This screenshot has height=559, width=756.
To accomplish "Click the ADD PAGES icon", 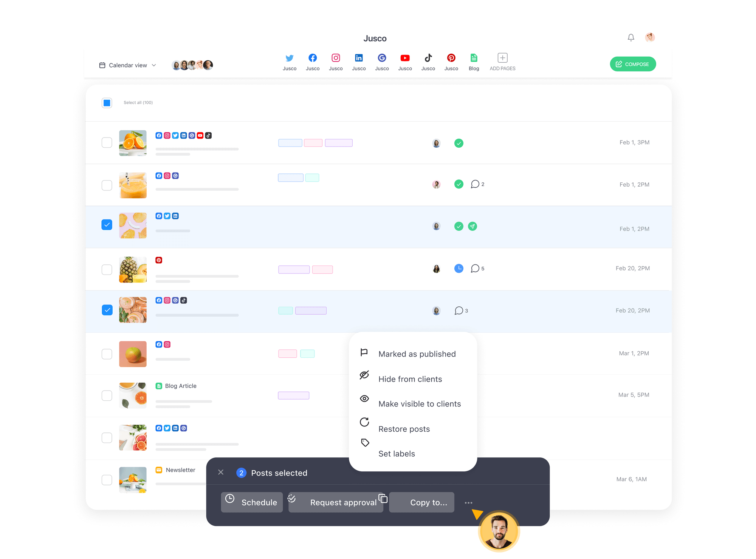I will pos(502,57).
